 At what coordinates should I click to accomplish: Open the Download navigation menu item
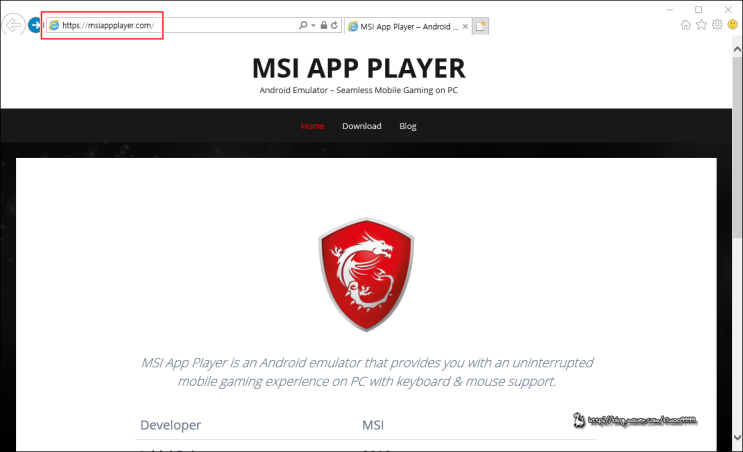(x=362, y=126)
